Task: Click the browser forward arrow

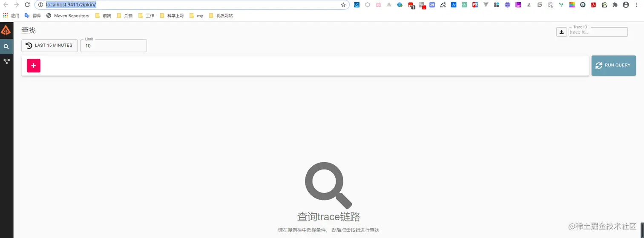Action: coord(17,5)
